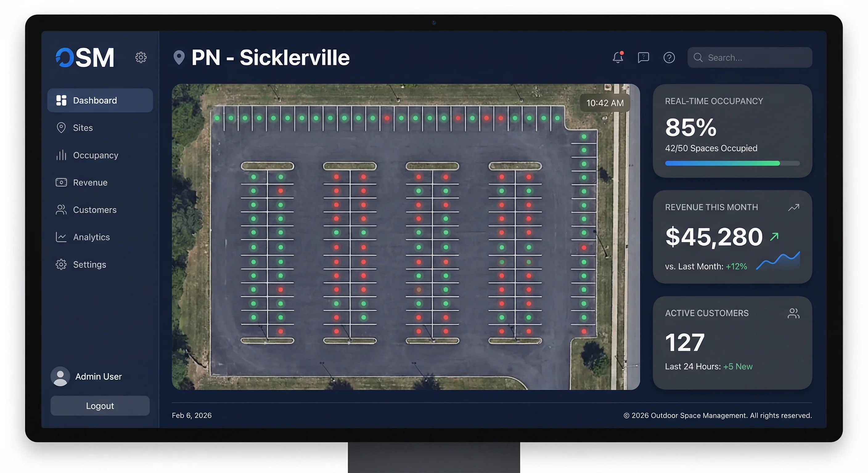868x473 pixels.
Task: Open the Revenue panel via its icon
Action: (x=62, y=182)
